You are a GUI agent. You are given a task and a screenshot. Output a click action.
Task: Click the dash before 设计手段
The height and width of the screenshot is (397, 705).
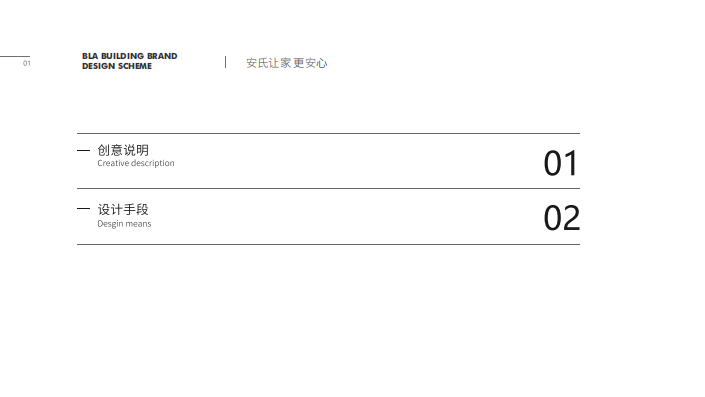point(83,209)
